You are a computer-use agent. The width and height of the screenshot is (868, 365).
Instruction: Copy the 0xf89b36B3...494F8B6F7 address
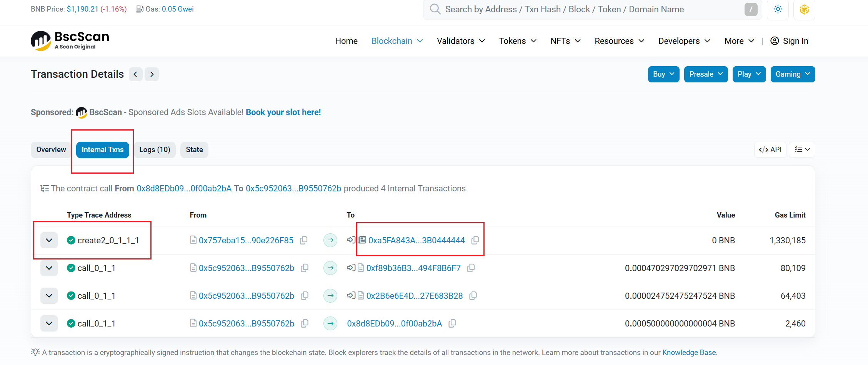coord(471,268)
